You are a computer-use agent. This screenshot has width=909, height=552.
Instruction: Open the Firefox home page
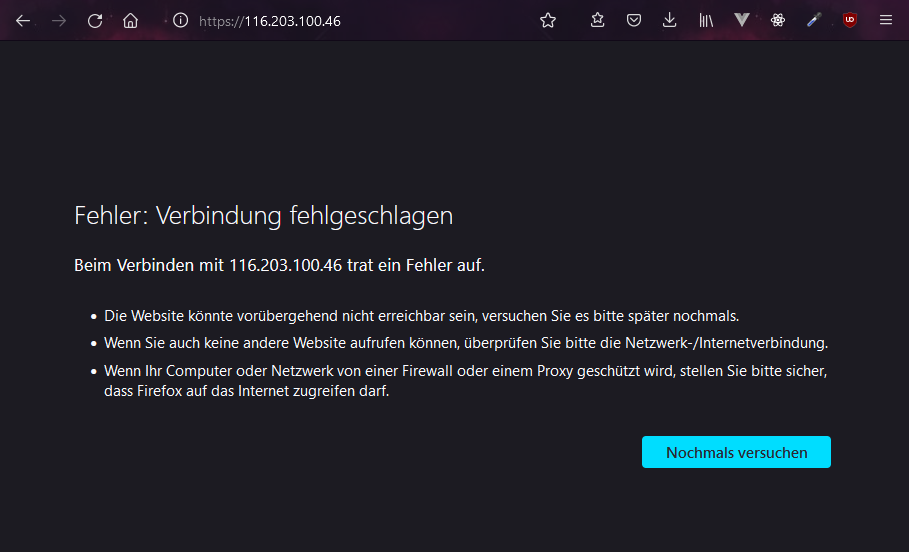point(130,20)
